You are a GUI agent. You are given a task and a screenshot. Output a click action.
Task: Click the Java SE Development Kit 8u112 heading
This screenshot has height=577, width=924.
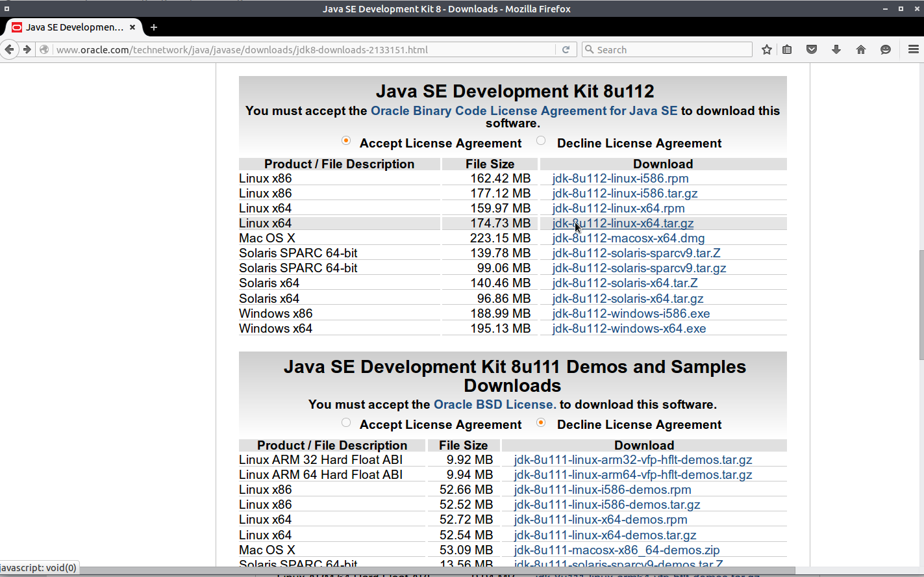[515, 92]
